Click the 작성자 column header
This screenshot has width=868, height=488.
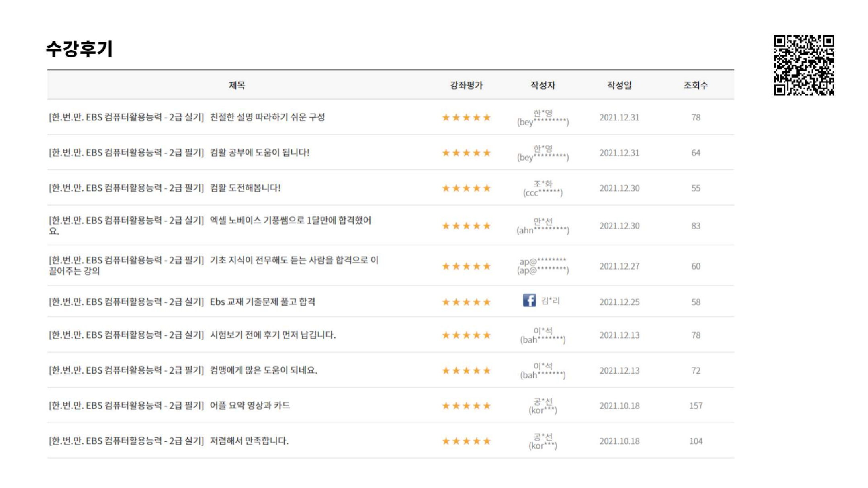(542, 85)
